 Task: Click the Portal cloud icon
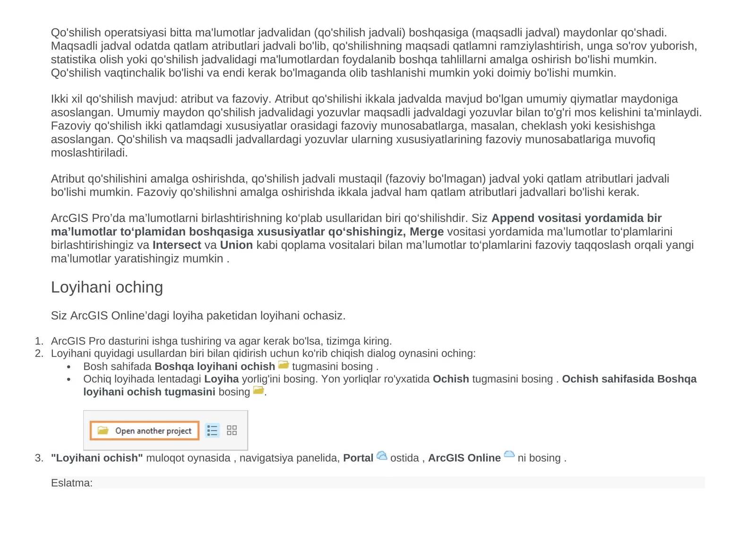tap(382, 456)
